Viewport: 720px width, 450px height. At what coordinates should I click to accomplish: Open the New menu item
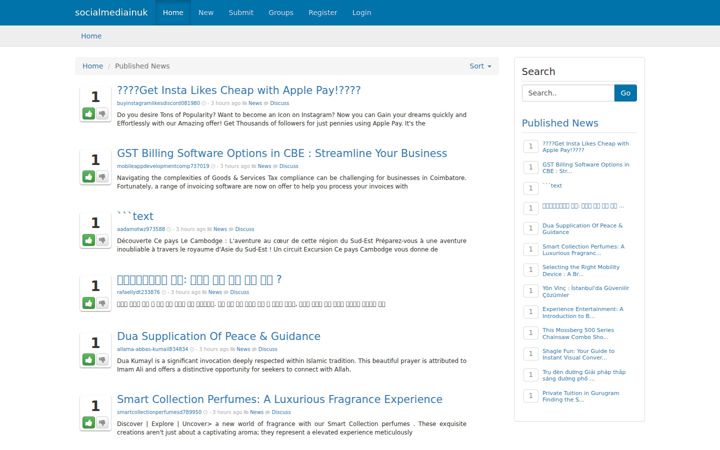206,12
